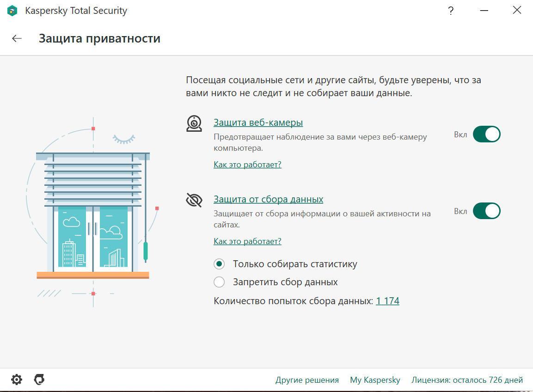Open the Защита веб-камеры link
This screenshot has height=392, width=533.
tap(258, 122)
